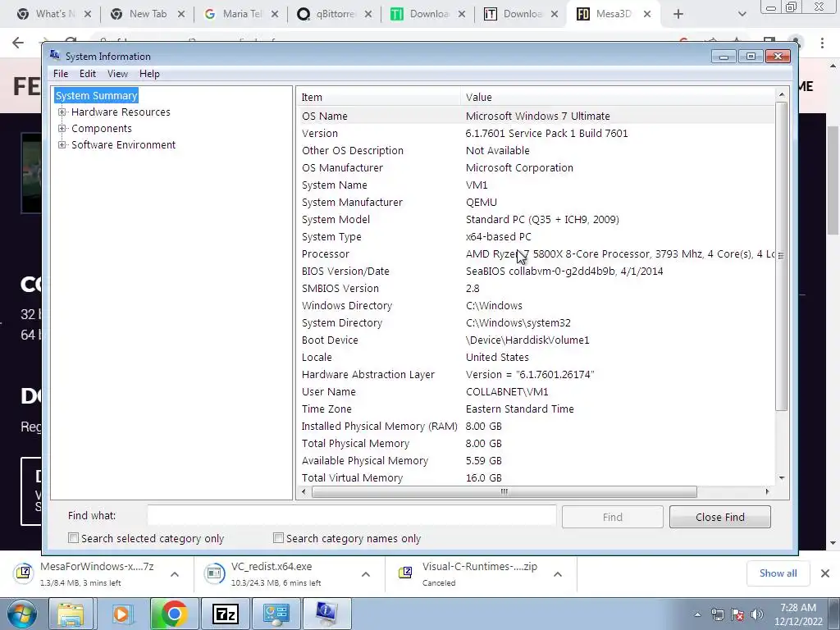Expand the Software Environment tree node
840x630 pixels.
pyautogui.click(x=62, y=144)
